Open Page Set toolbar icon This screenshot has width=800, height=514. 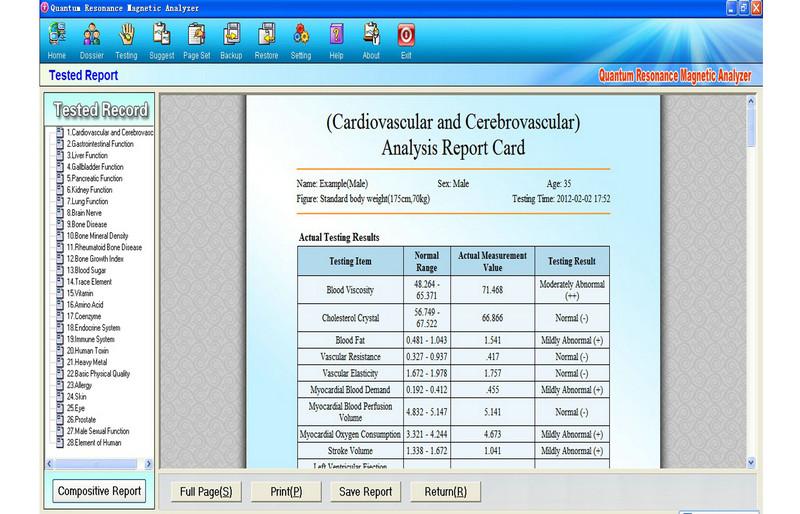click(x=196, y=41)
